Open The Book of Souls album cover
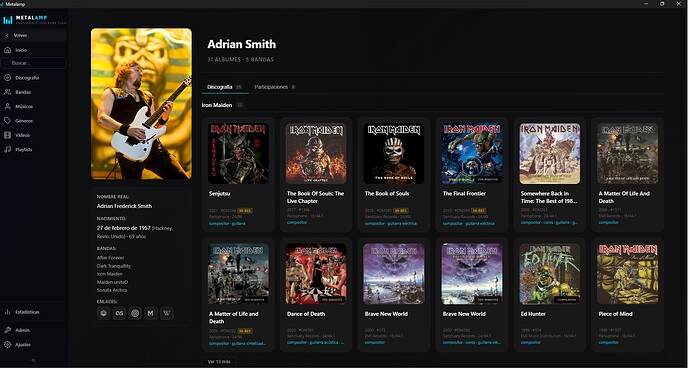The height and width of the screenshot is (370, 690). (x=394, y=153)
